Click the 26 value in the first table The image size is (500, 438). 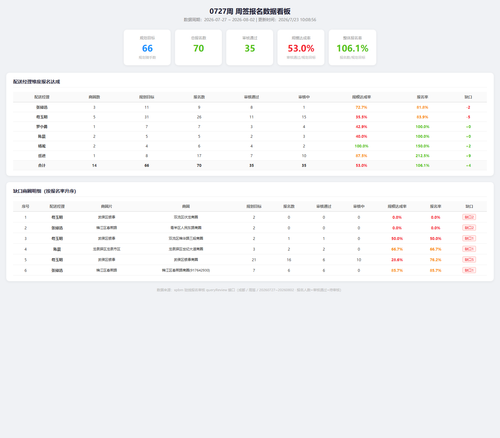(199, 117)
